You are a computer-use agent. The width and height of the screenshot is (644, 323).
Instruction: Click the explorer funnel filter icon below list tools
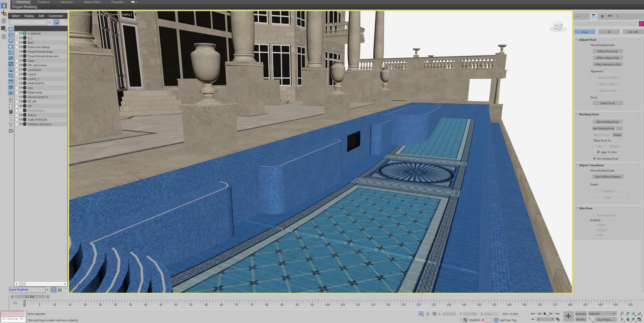[x=11, y=125]
